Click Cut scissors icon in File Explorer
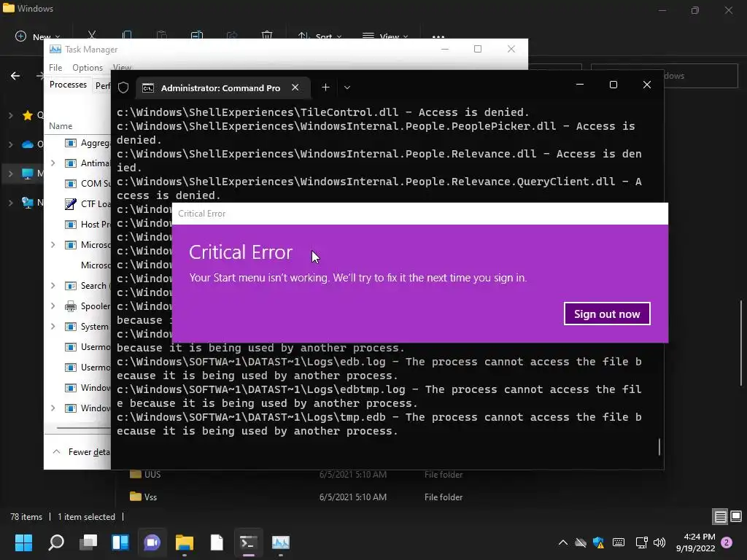Image resolution: width=747 pixels, height=560 pixels. pos(92,36)
